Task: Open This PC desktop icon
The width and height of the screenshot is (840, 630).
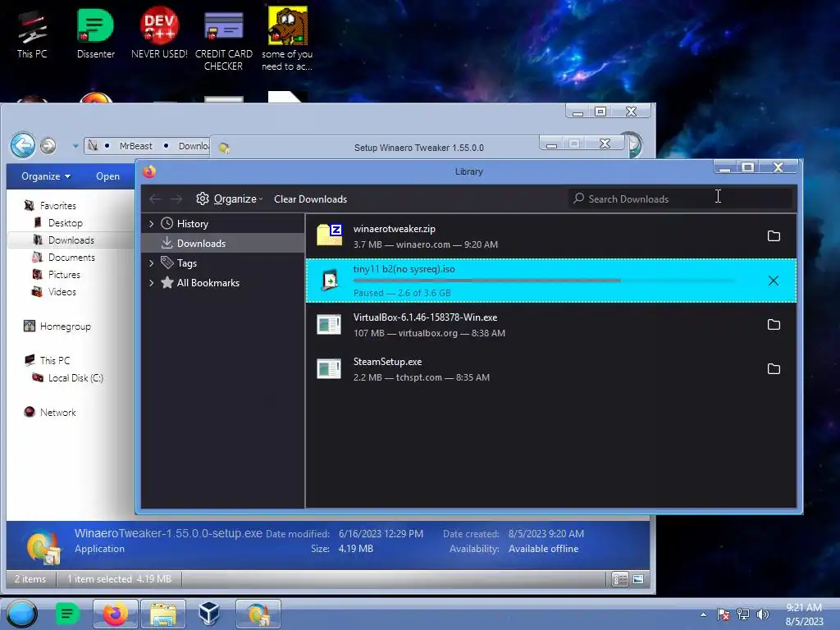Action: tap(32, 33)
